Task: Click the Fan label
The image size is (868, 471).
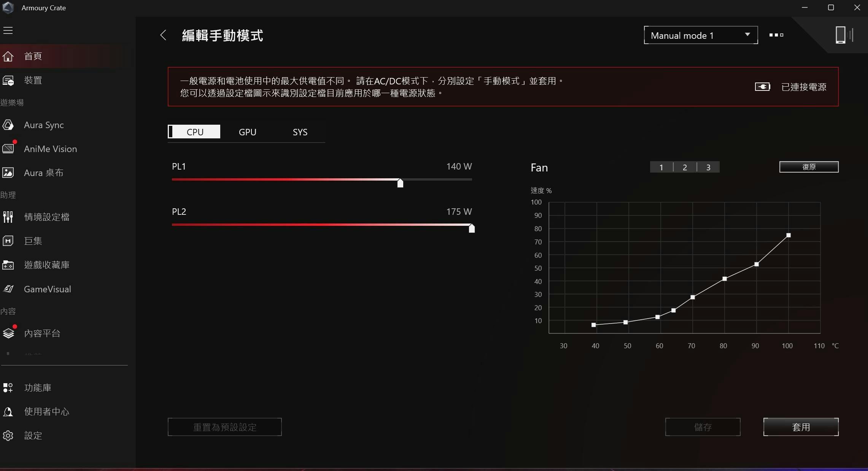Action: pos(539,168)
